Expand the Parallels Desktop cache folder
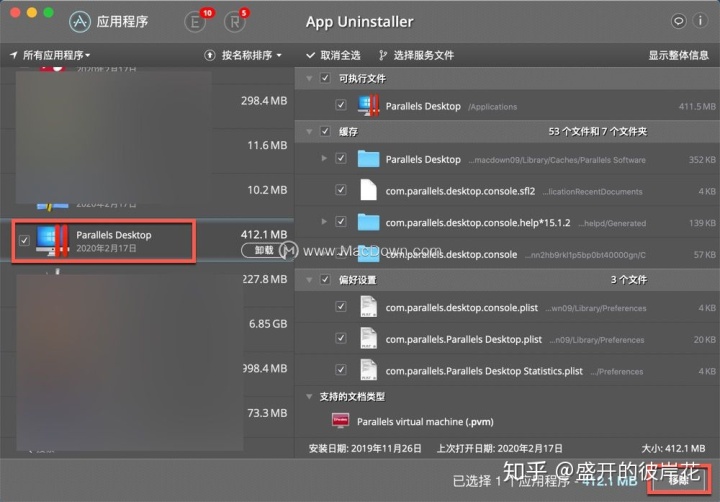The height and width of the screenshot is (502, 720). 324,158
